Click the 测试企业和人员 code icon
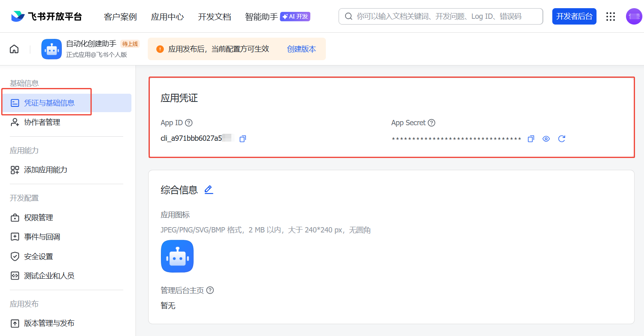Viewport: 644px width, 336px height. point(15,276)
